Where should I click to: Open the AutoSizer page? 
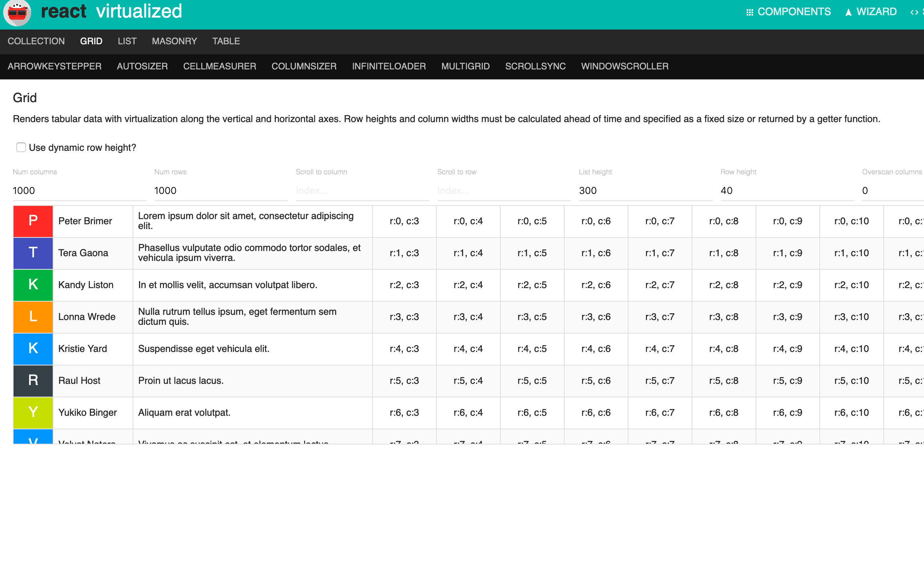point(142,66)
